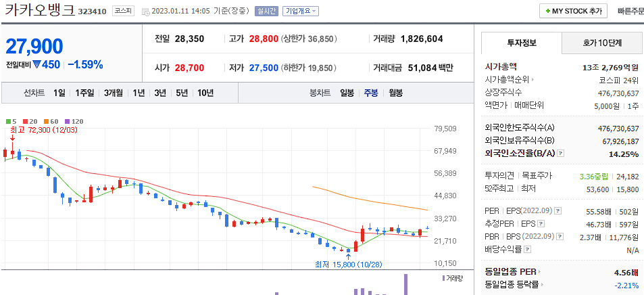Click the 시가 value 28,700

pyautogui.click(x=189, y=68)
